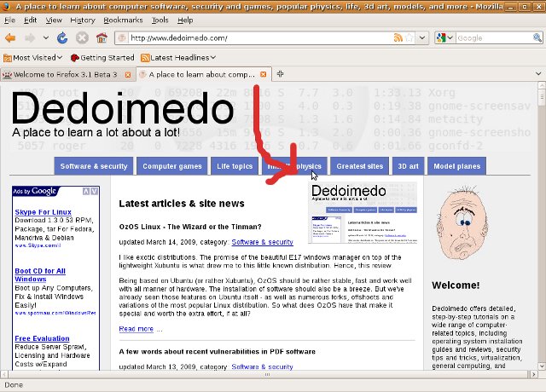Close the Welcome to Firefox tab
546x392 pixels.
pyautogui.click(x=128, y=75)
